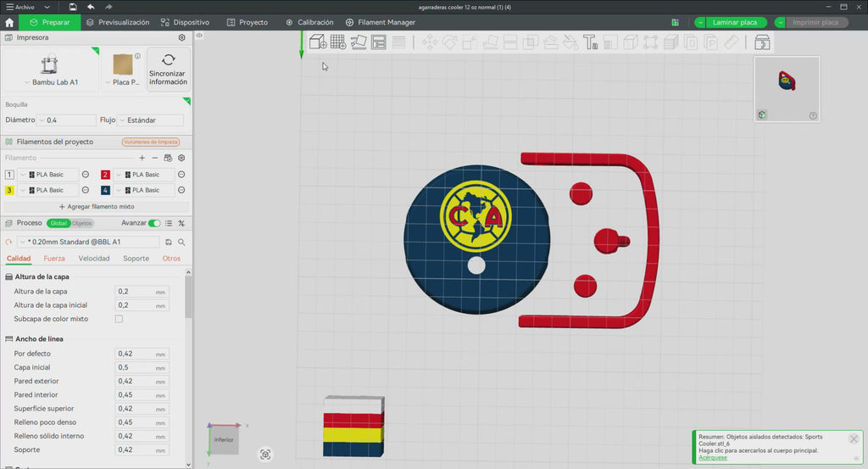Viewport: 868px width, 469px height.
Task: Edit filament 4 preset circle icon
Action: click(181, 190)
